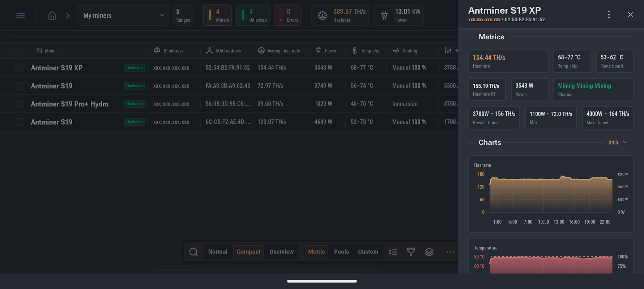Click the 4689 W power cell

[323, 122]
